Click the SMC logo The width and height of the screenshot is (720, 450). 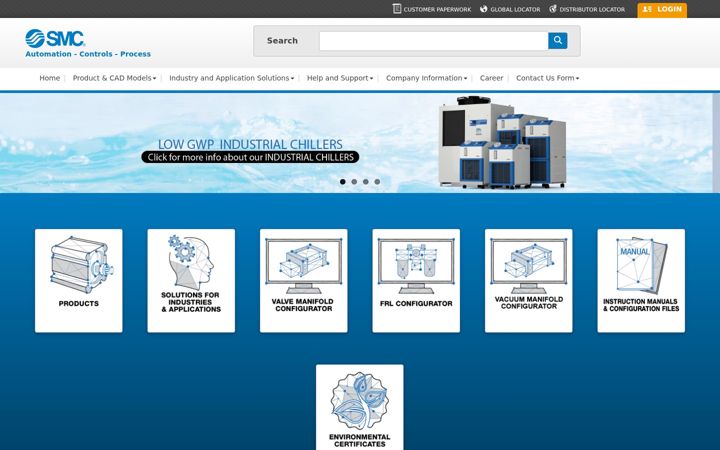pyautogui.click(x=55, y=38)
